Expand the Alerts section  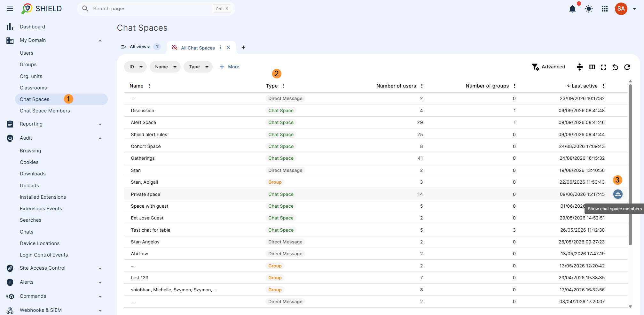(100, 282)
